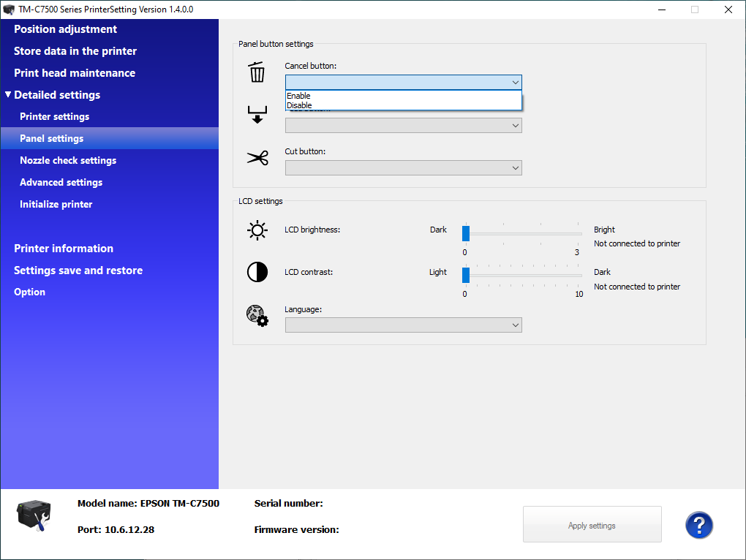Open the Nozzle check settings page

click(68, 161)
